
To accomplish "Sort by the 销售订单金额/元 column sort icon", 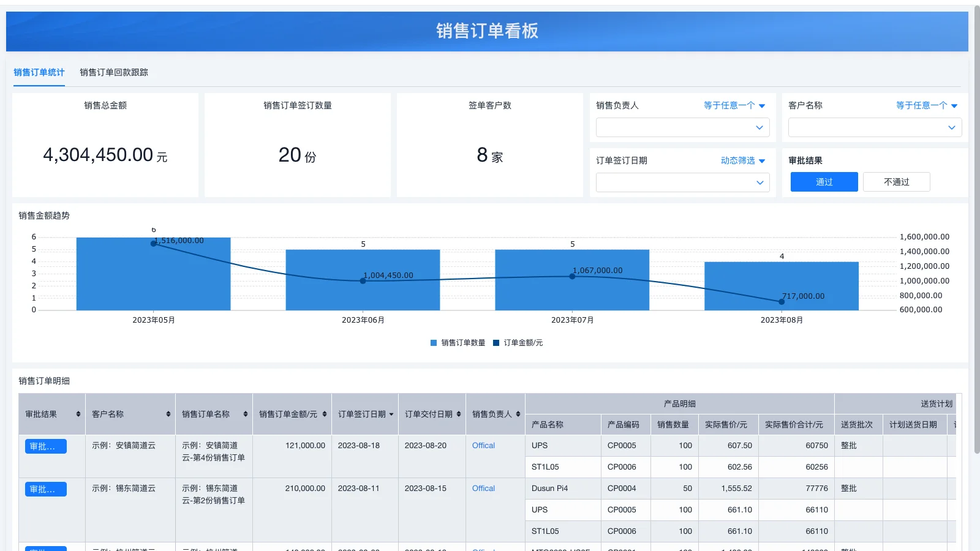I will [x=324, y=414].
